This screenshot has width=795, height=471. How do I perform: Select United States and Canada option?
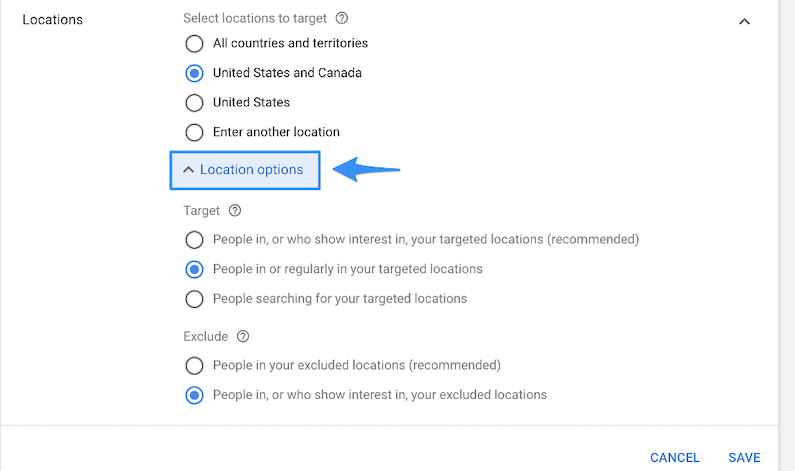(194, 73)
